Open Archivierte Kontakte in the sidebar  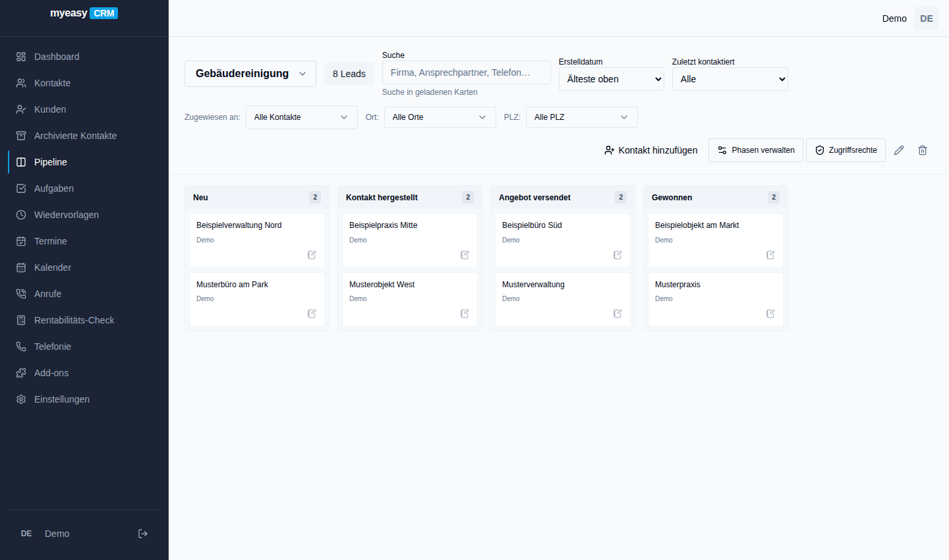point(84,136)
